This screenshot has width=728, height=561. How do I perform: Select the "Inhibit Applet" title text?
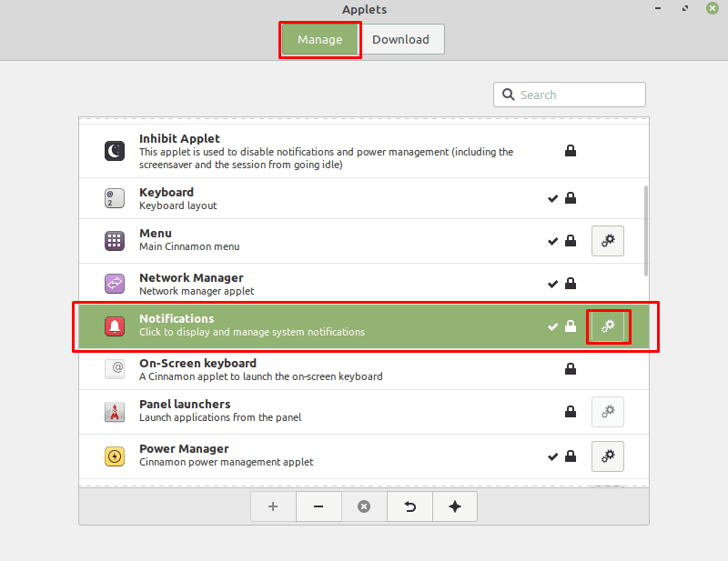[x=179, y=139]
